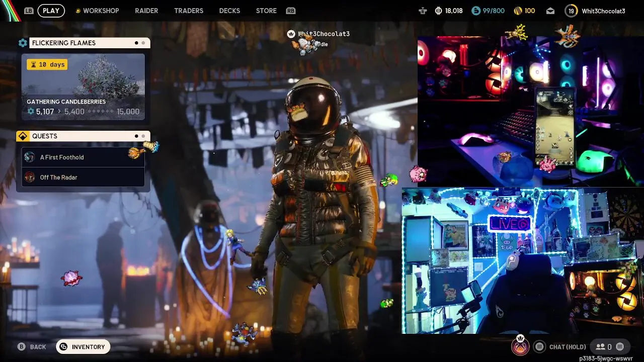Open the Whit3Chocolat3 profile name in top bar

(x=603, y=11)
